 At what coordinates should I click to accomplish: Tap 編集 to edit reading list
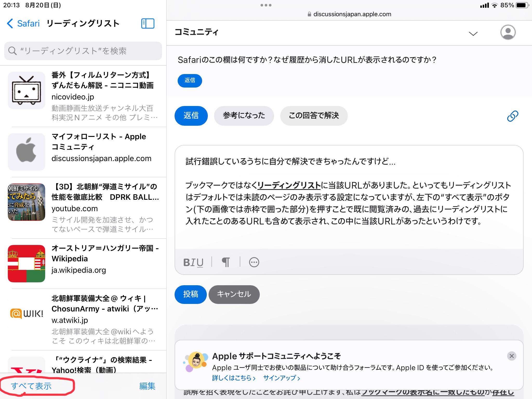coord(147,386)
